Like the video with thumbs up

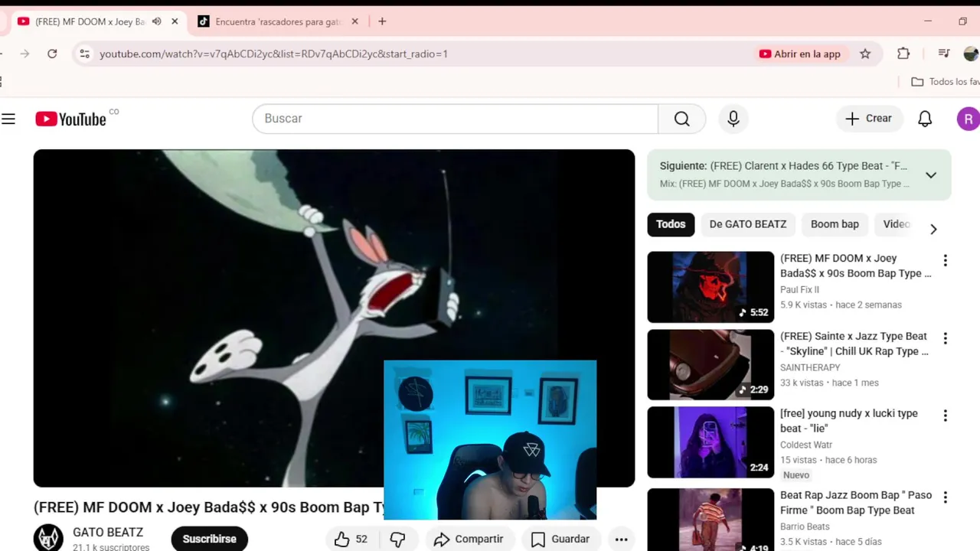tap(351, 539)
